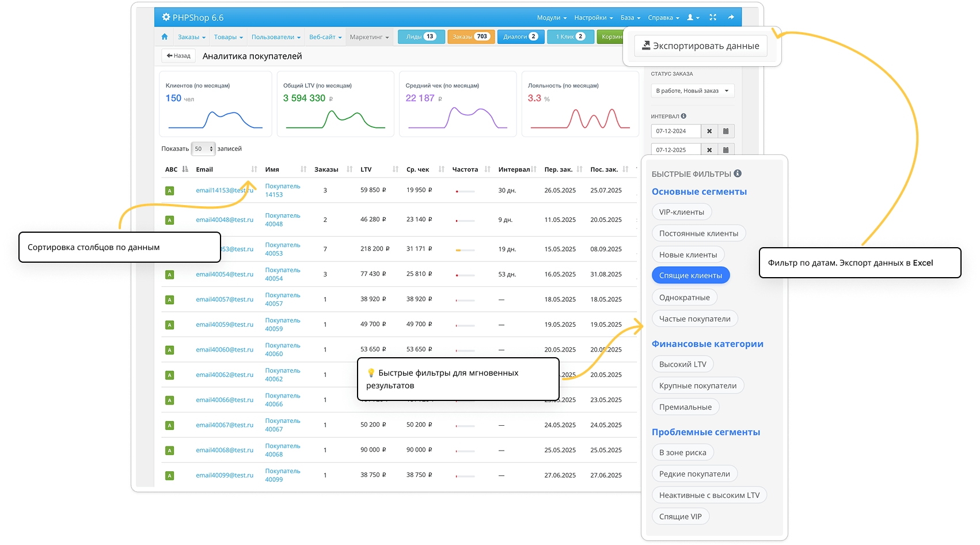Click the home icon in navigation bar
Screen dimensions: 980x545
coord(165,37)
